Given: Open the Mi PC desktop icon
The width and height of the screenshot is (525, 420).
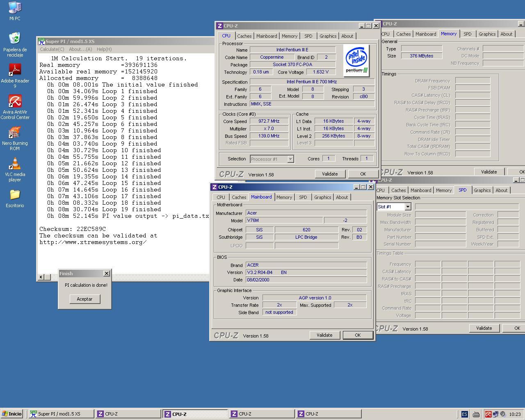Looking at the screenshot, I should click(x=15, y=11).
